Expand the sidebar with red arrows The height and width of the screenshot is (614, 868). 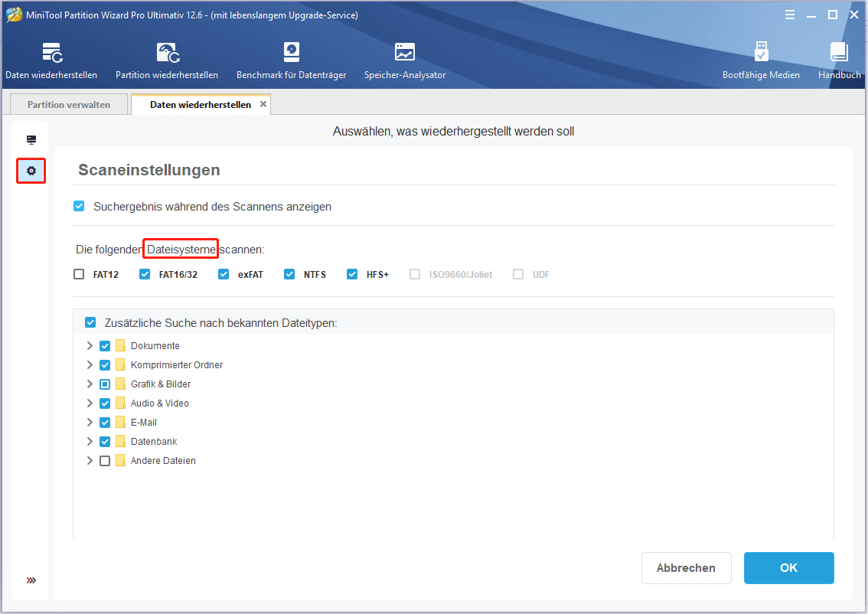(31, 580)
